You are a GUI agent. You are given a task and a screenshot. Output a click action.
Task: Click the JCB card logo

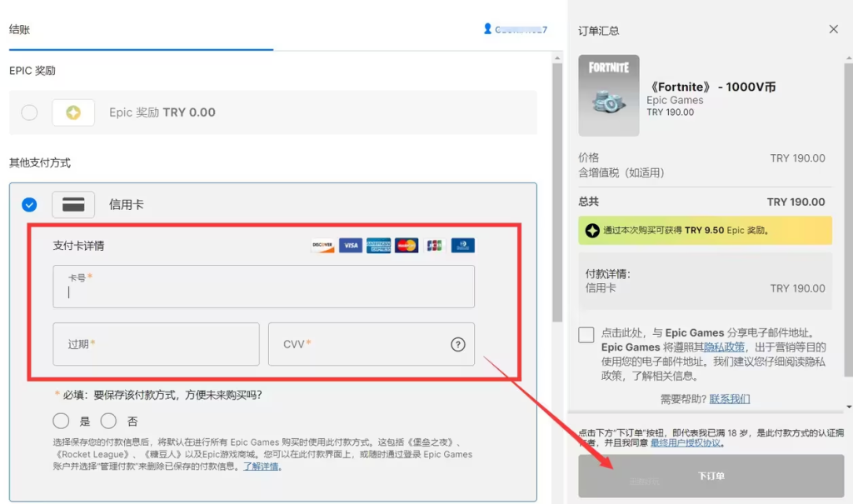[435, 246]
